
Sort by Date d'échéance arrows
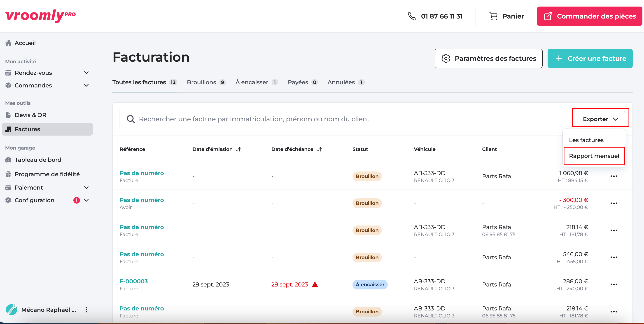tap(319, 149)
